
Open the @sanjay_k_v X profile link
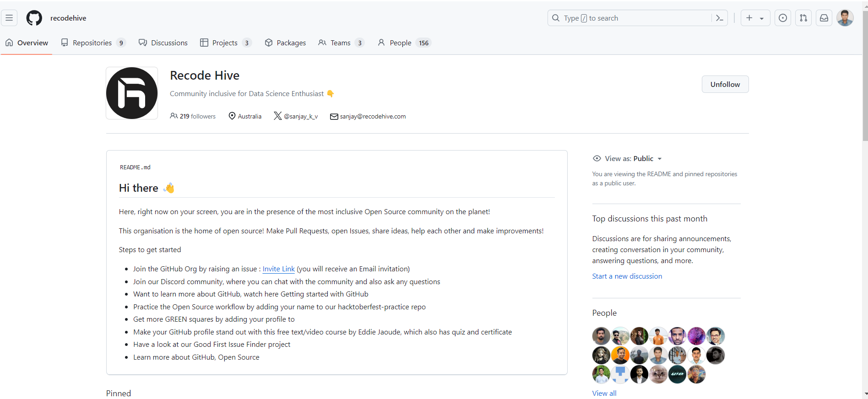click(x=301, y=116)
